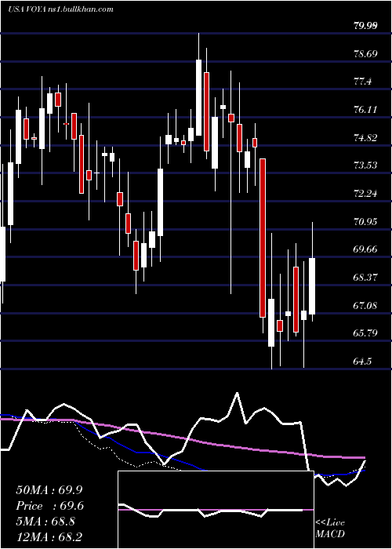Click the 70.95 price axis label
The image size is (392, 549).
366,221
